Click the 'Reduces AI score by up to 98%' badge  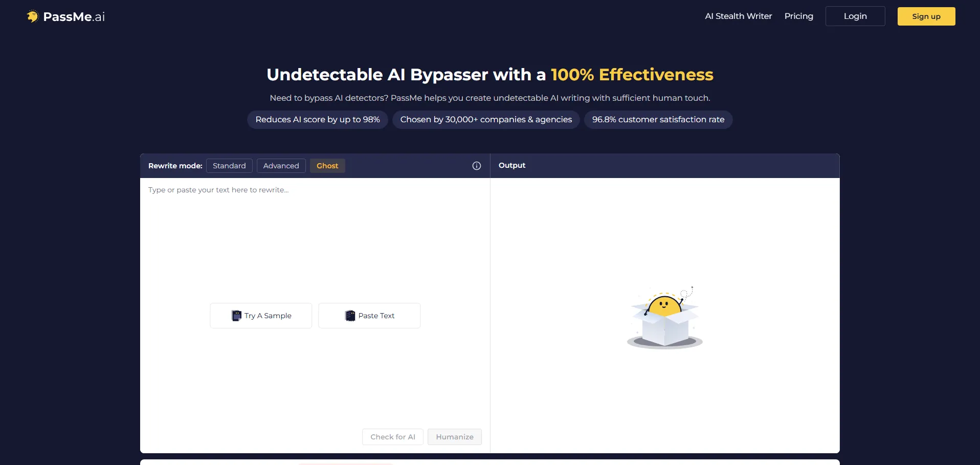[317, 120]
